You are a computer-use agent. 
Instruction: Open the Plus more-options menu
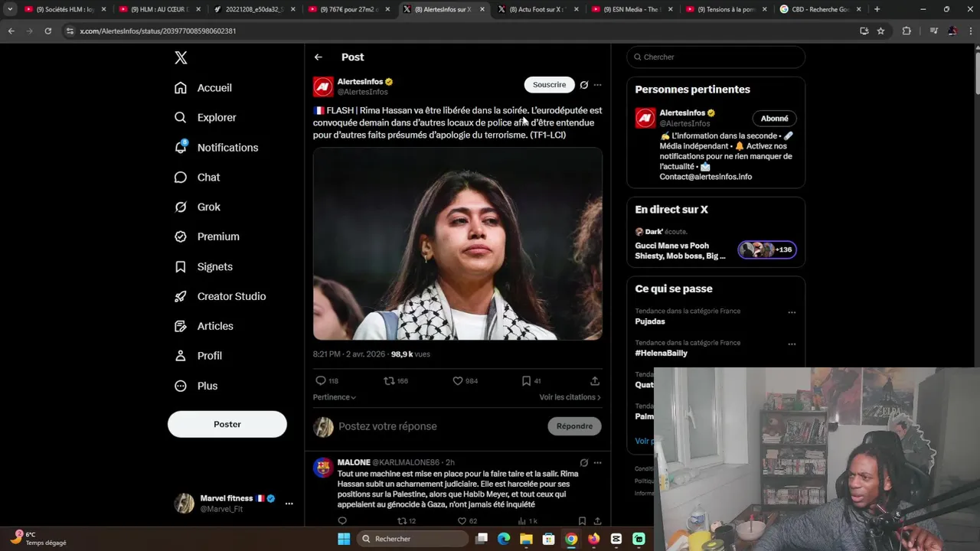(x=196, y=386)
